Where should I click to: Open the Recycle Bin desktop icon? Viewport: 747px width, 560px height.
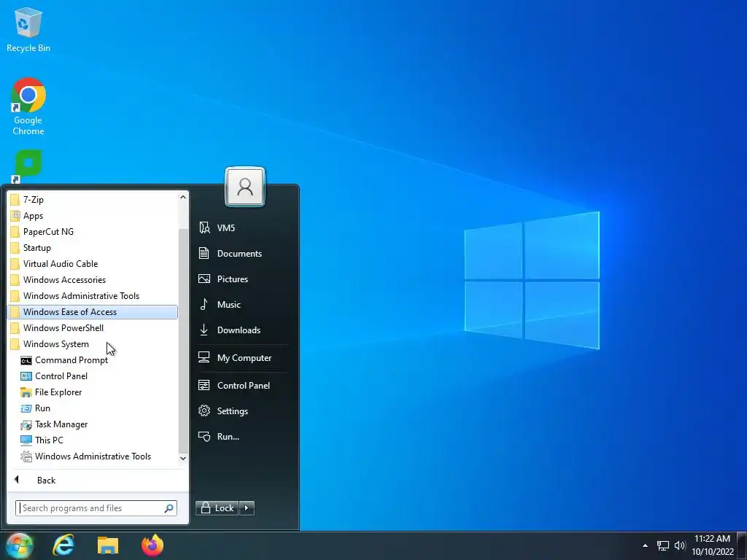tap(28, 29)
